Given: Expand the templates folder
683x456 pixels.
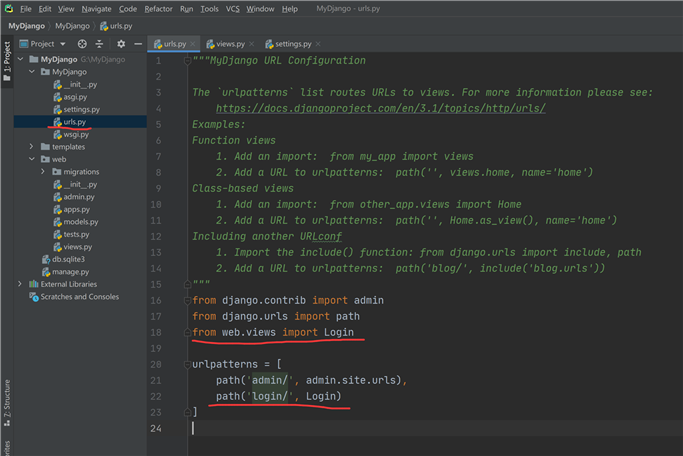Looking at the screenshot, I should (x=31, y=147).
